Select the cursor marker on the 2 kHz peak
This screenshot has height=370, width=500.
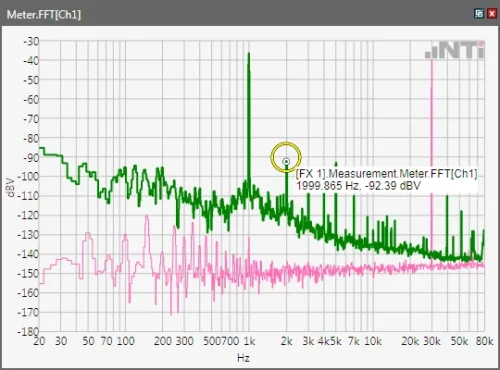pos(286,162)
